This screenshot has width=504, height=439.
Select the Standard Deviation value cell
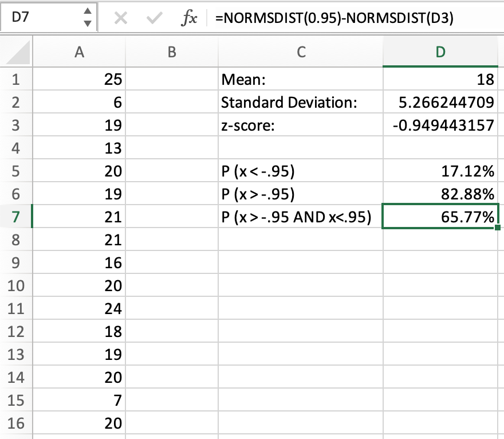coord(440,103)
